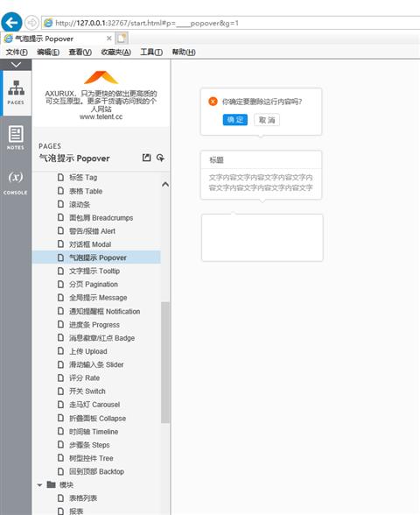
Task: Collapse the sidebar with top chevron
Action: coord(16,65)
